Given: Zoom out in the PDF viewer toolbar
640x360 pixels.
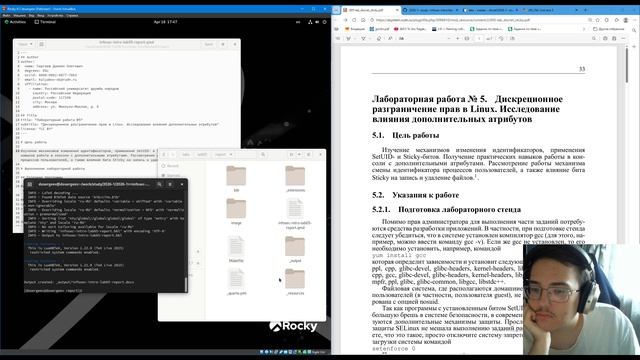Looking at the screenshot, I should 449,38.
